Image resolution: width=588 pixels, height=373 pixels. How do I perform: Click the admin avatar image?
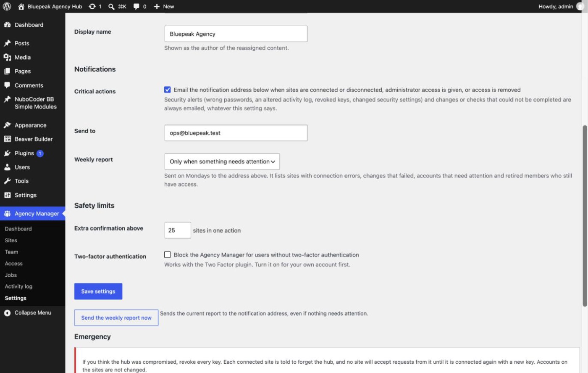pos(581,6)
